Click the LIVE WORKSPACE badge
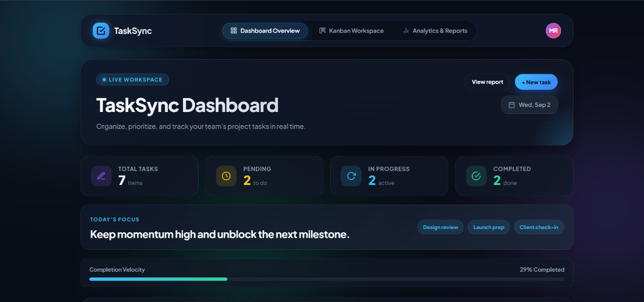 click(x=133, y=80)
